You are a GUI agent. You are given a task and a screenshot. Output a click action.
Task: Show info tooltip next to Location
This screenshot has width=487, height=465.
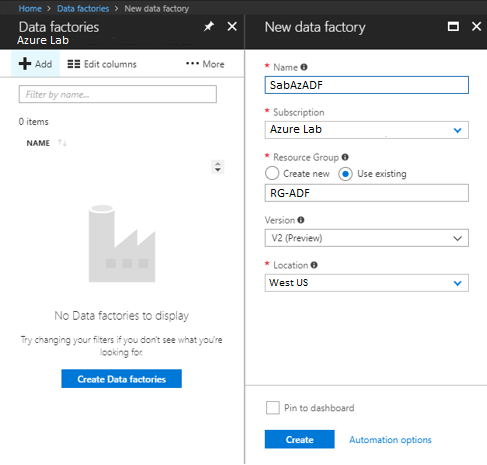pyautogui.click(x=314, y=265)
